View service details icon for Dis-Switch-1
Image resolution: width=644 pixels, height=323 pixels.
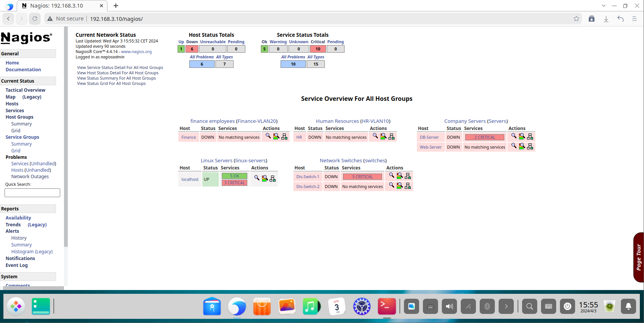click(400, 176)
